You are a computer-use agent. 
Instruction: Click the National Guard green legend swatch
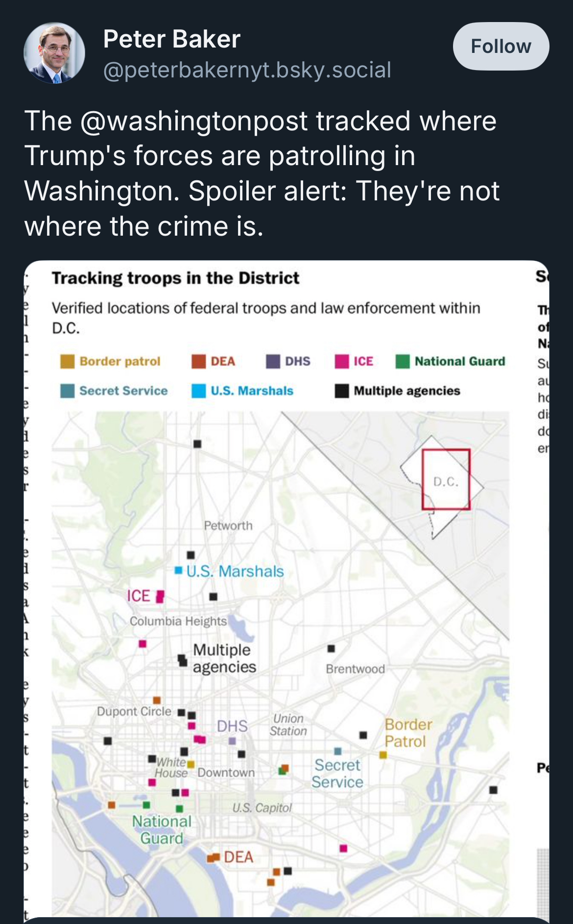point(403,361)
